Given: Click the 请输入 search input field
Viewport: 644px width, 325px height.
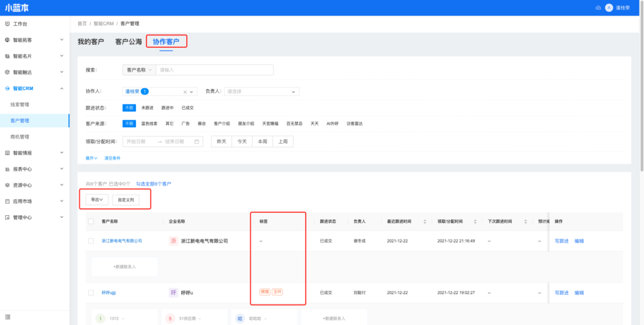Looking at the screenshot, I should [x=214, y=70].
